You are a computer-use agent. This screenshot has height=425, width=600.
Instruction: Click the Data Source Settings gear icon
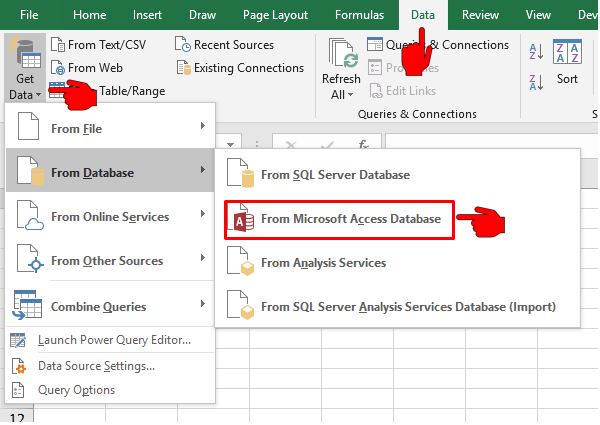click(19, 366)
